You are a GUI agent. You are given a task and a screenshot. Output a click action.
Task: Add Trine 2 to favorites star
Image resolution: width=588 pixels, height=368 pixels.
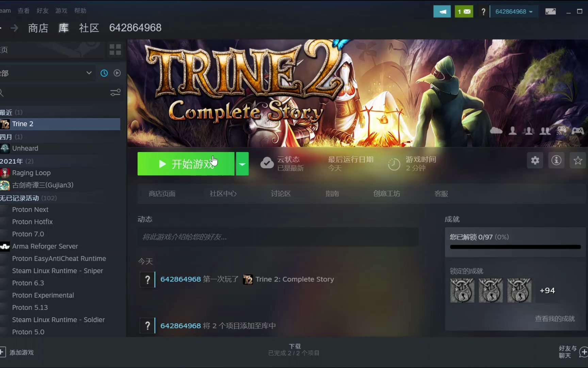(578, 160)
